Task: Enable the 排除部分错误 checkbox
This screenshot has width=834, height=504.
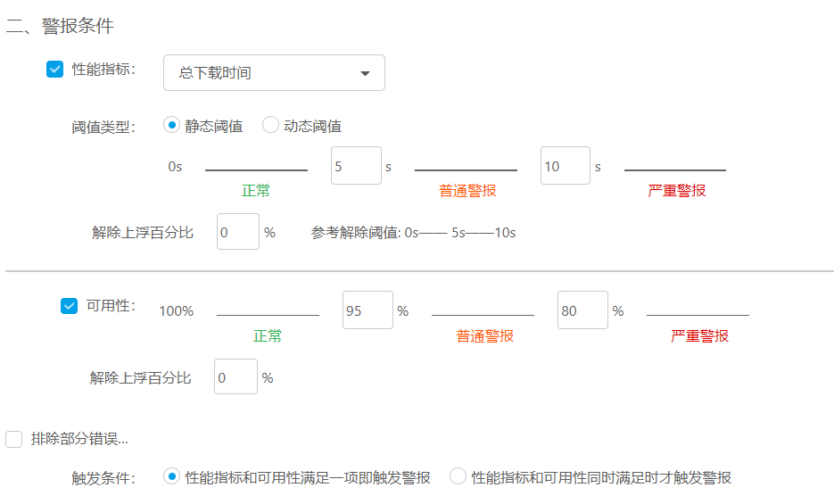Action: click(14, 439)
